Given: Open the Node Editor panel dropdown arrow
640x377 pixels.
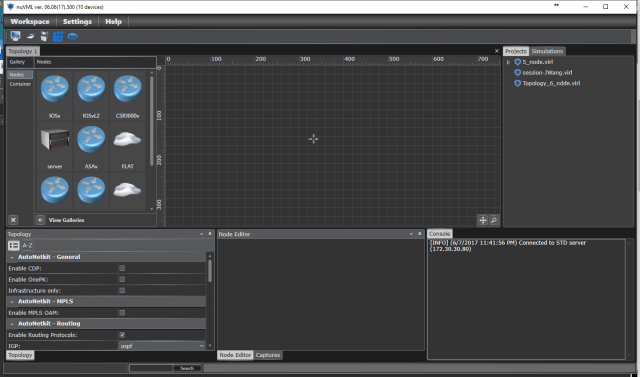Looking at the screenshot, I should click(x=411, y=234).
